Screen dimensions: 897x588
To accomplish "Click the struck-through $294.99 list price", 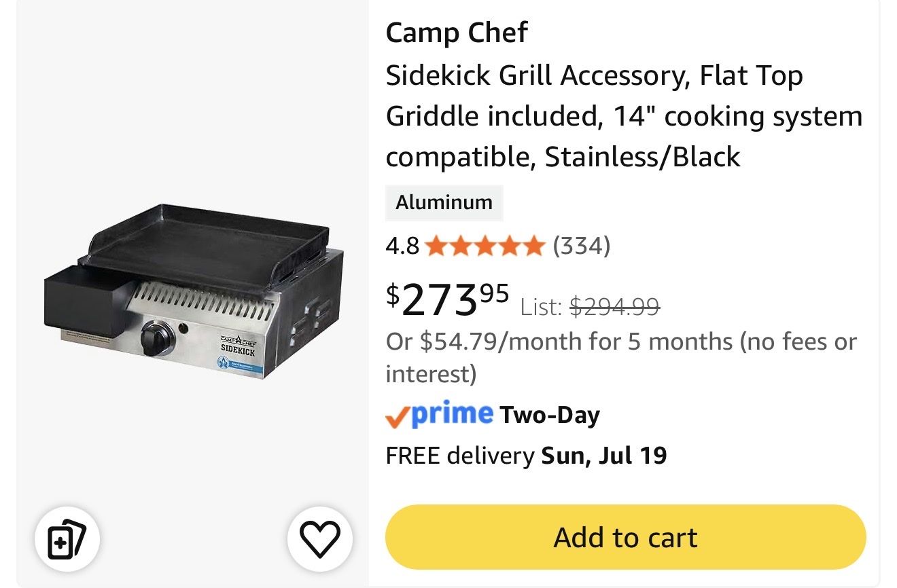I will click(x=614, y=308).
